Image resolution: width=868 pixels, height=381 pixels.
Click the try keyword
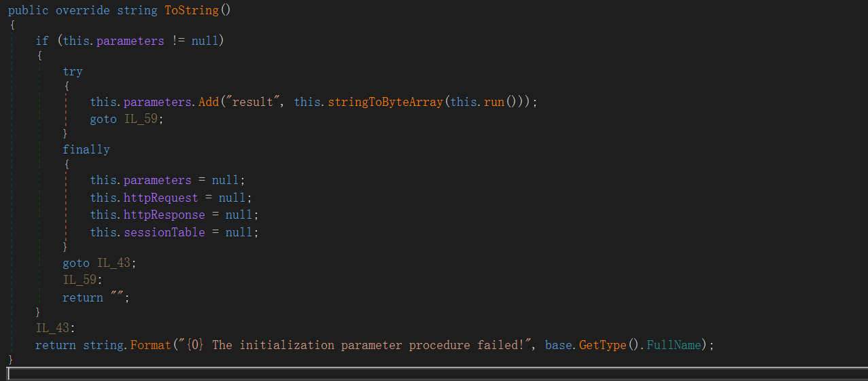tap(73, 71)
